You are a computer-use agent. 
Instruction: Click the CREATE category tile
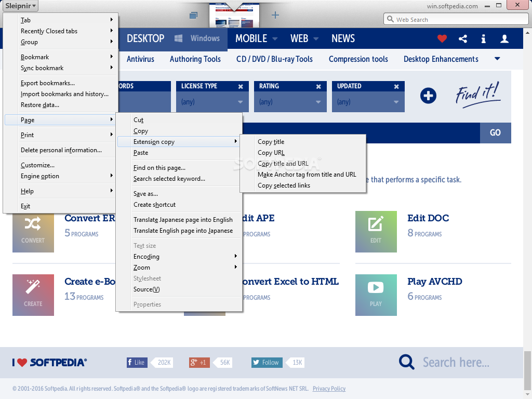coord(33,295)
